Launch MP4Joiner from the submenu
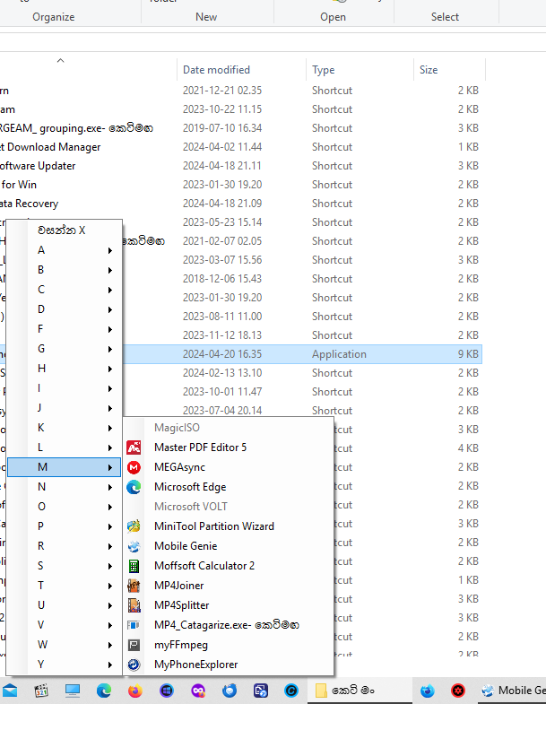The width and height of the screenshot is (546, 756). pyautogui.click(x=228, y=586)
